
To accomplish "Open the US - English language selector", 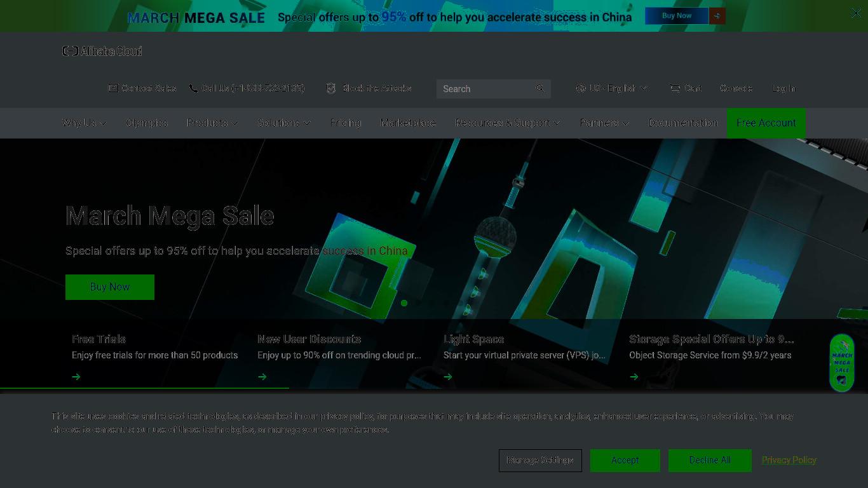I will (611, 88).
